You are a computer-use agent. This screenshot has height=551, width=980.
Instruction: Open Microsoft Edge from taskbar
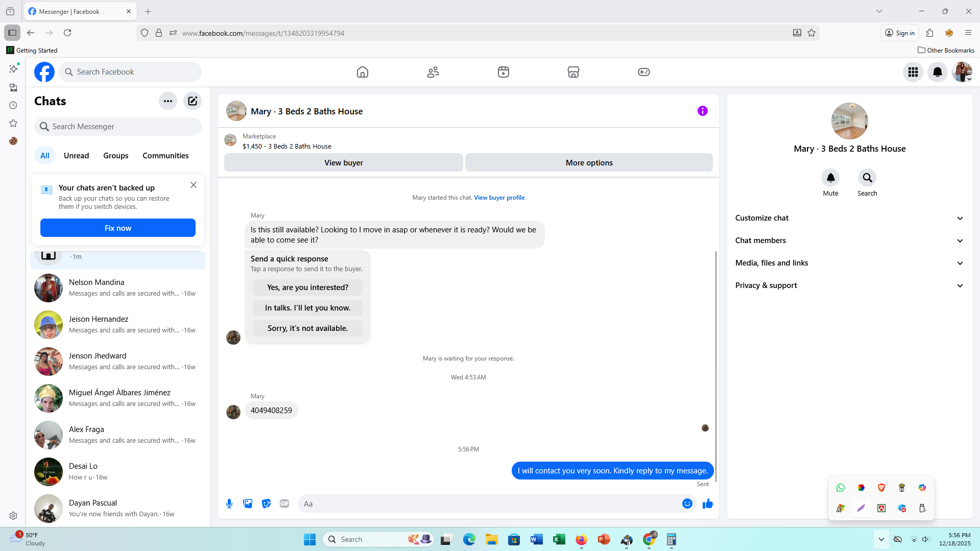pos(469,539)
